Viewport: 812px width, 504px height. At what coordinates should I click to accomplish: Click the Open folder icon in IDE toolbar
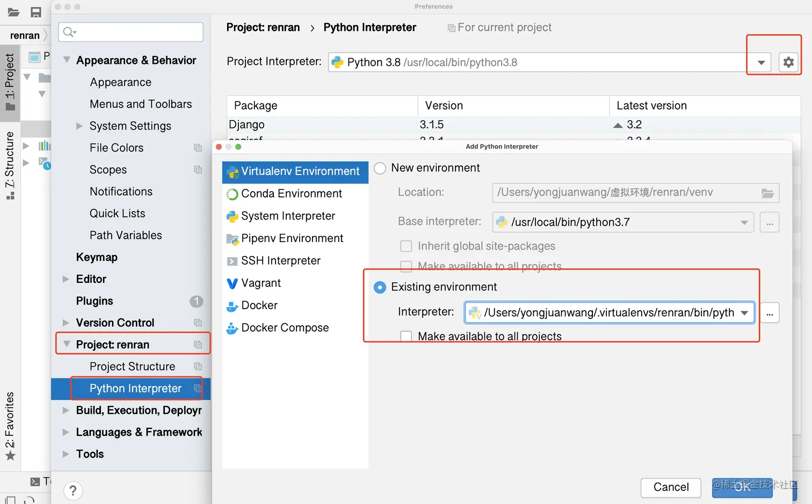[x=13, y=12]
